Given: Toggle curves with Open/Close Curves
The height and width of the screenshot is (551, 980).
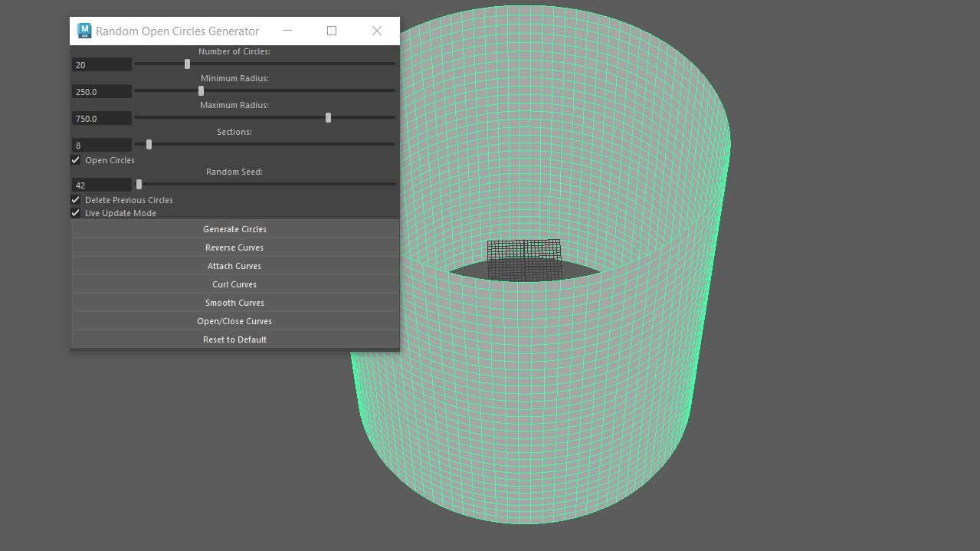Looking at the screenshot, I should (234, 320).
